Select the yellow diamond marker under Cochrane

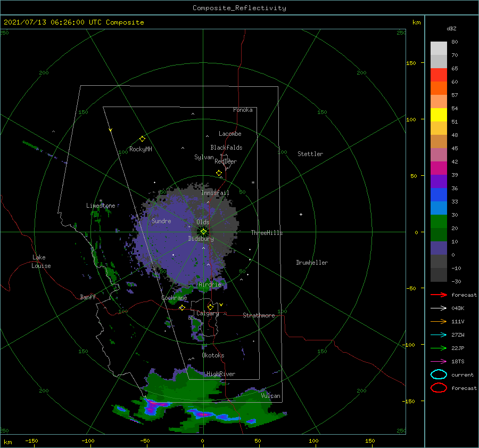click(x=182, y=307)
